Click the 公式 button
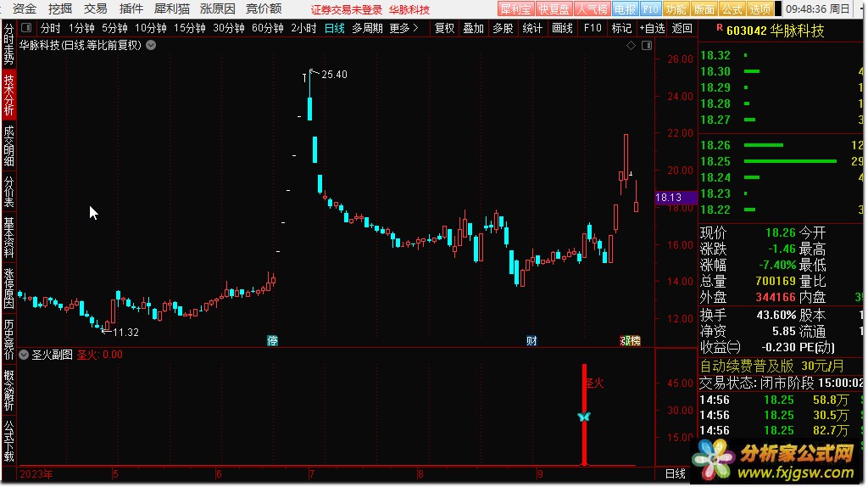Image resolution: width=868 pixels, height=487 pixels. point(732,9)
